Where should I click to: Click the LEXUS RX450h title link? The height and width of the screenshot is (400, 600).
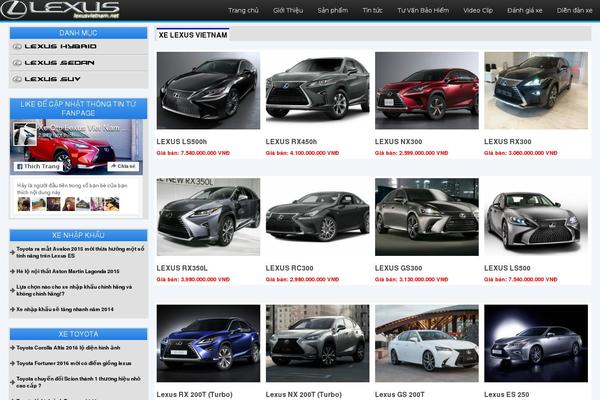[291, 142]
